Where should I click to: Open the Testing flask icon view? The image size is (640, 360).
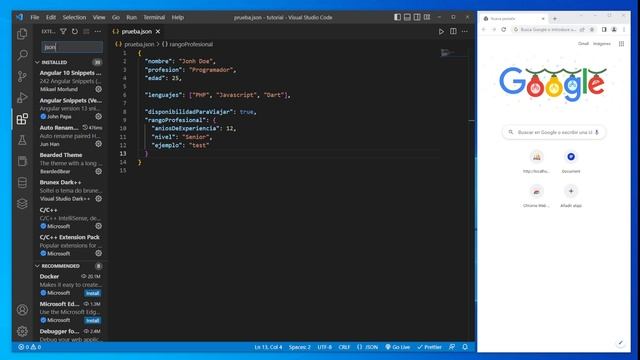coord(22,140)
